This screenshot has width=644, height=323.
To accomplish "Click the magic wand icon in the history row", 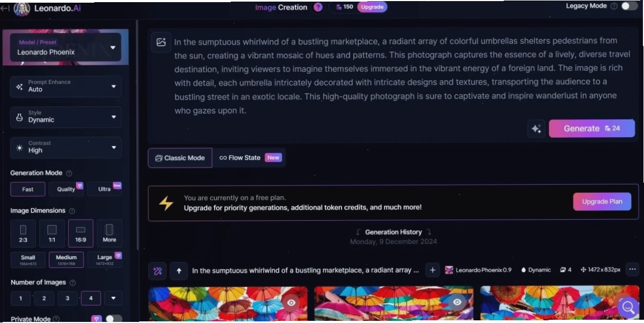I will (x=157, y=271).
